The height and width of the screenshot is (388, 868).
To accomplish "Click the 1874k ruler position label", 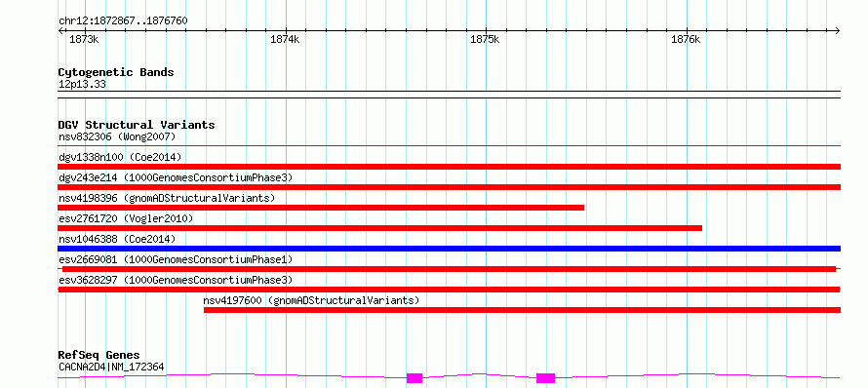I will tap(285, 40).
